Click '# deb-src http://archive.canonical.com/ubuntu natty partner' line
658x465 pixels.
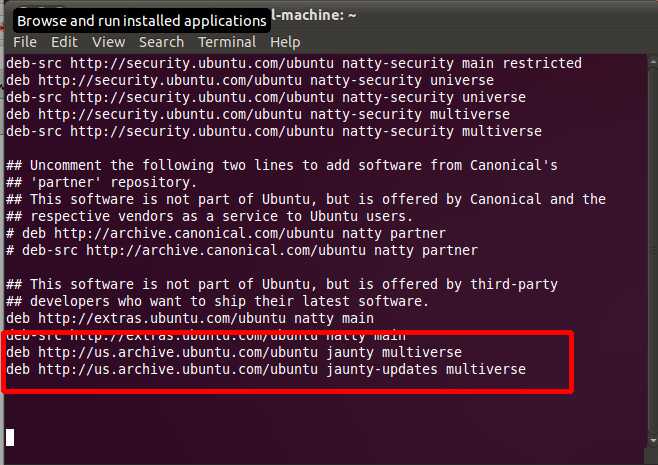(242, 251)
